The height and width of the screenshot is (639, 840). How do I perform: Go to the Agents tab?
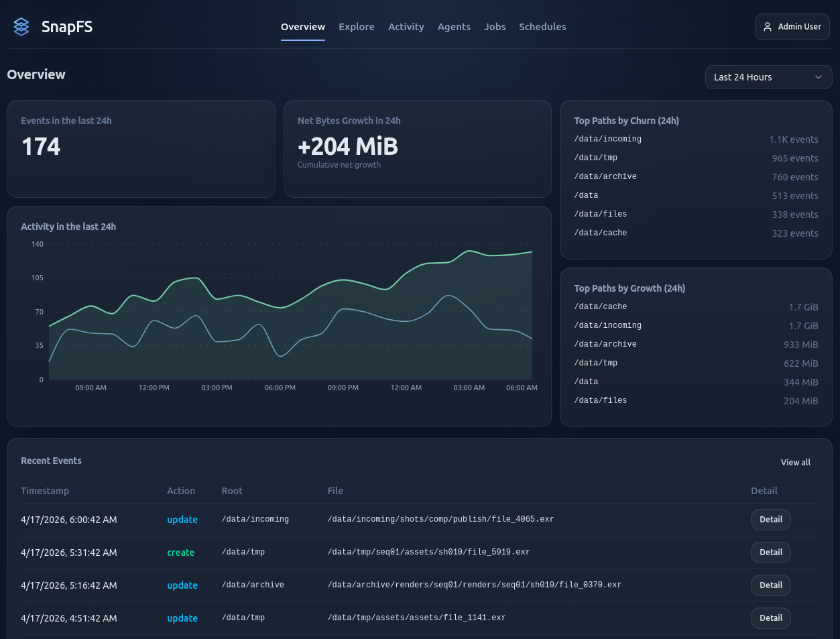pos(454,27)
